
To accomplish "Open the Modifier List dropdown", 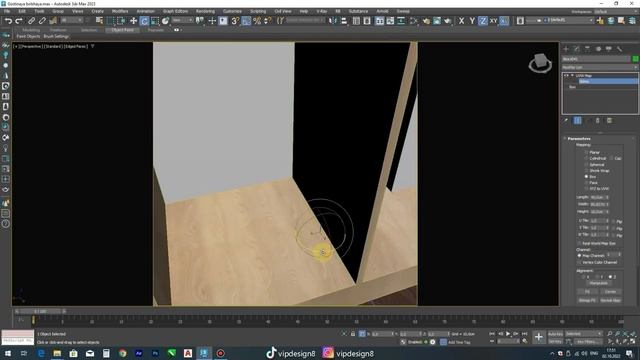I will tap(600, 67).
